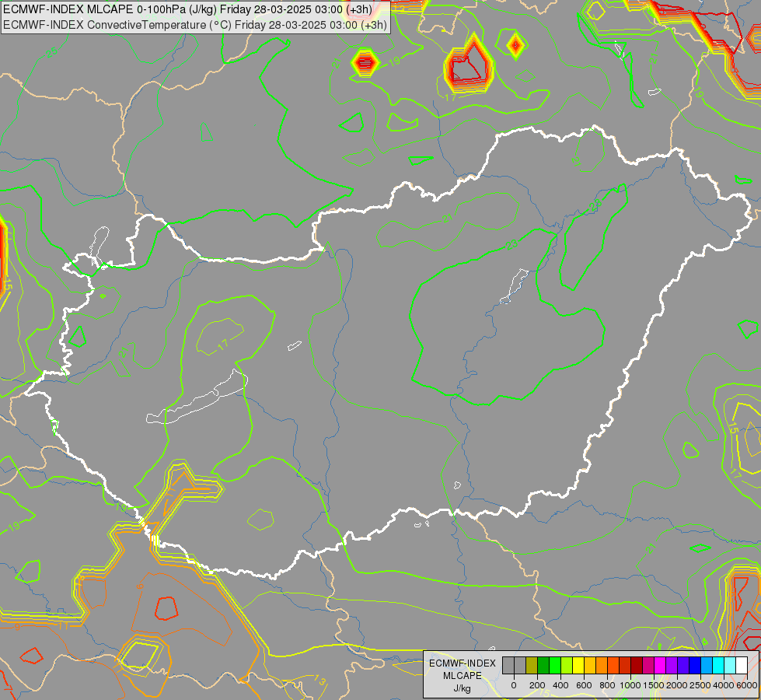The height and width of the screenshot is (700, 761).
Task: Pick the pale cyan swatch right of 4000
Action: 731,665
